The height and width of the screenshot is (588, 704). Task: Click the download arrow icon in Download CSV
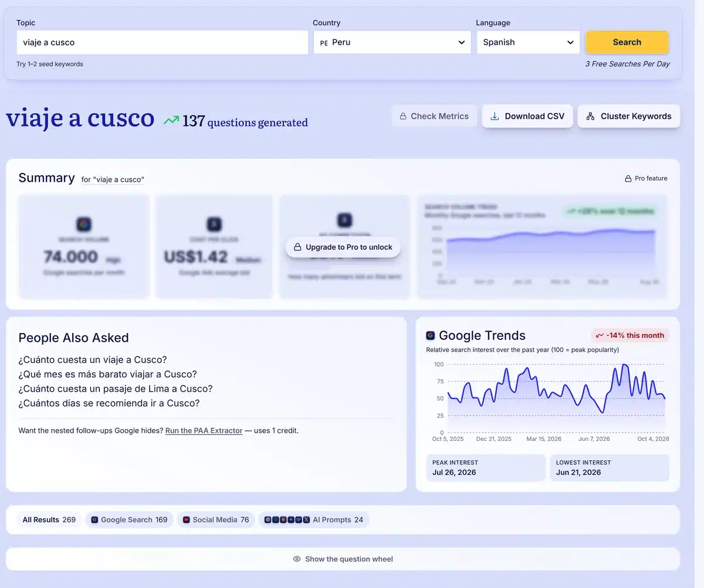tap(495, 116)
